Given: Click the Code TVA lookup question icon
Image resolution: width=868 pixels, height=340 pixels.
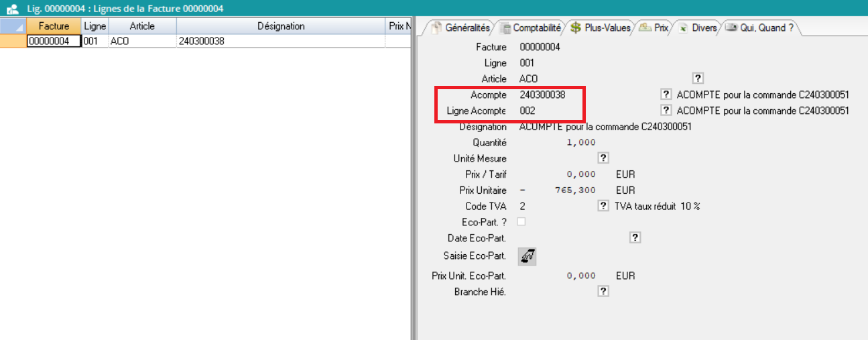Looking at the screenshot, I should tap(603, 206).
